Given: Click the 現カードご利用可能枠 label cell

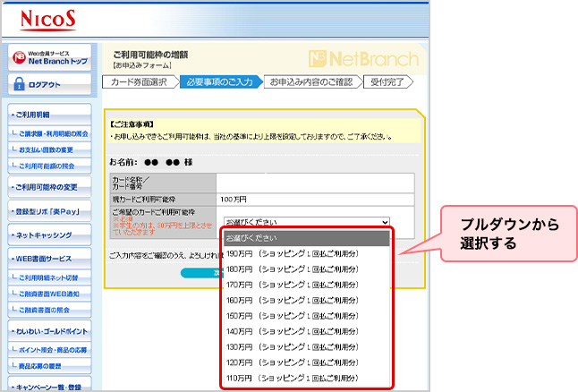Looking at the screenshot, I should (x=163, y=200).
